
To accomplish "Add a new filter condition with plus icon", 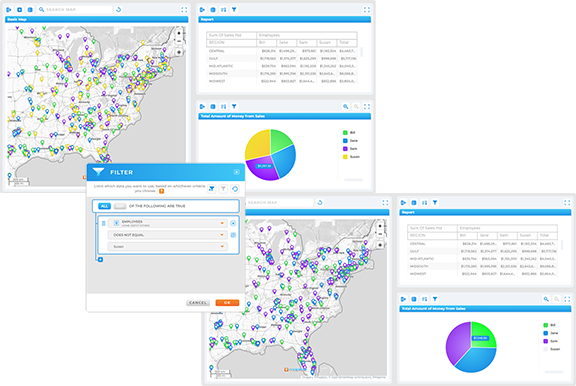I will (x=100, y=260).
